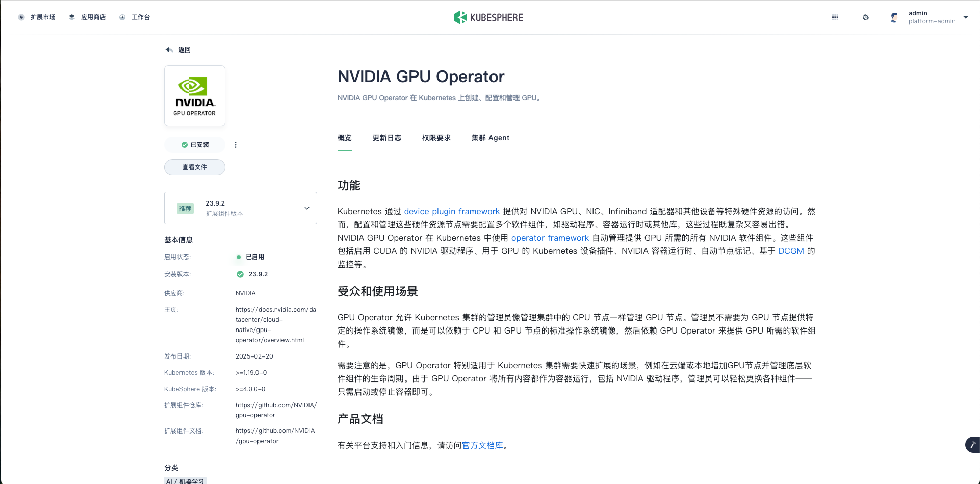980x484 pixels.
Task: Click the vendor value NVIDIA
Action: click(246, 293)
